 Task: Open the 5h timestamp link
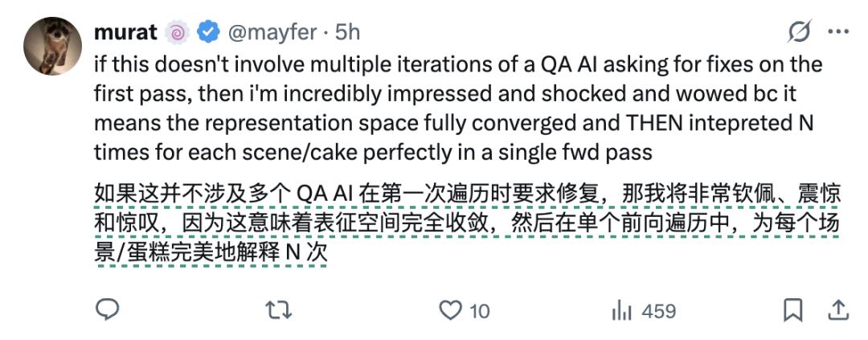coord(347,32)
